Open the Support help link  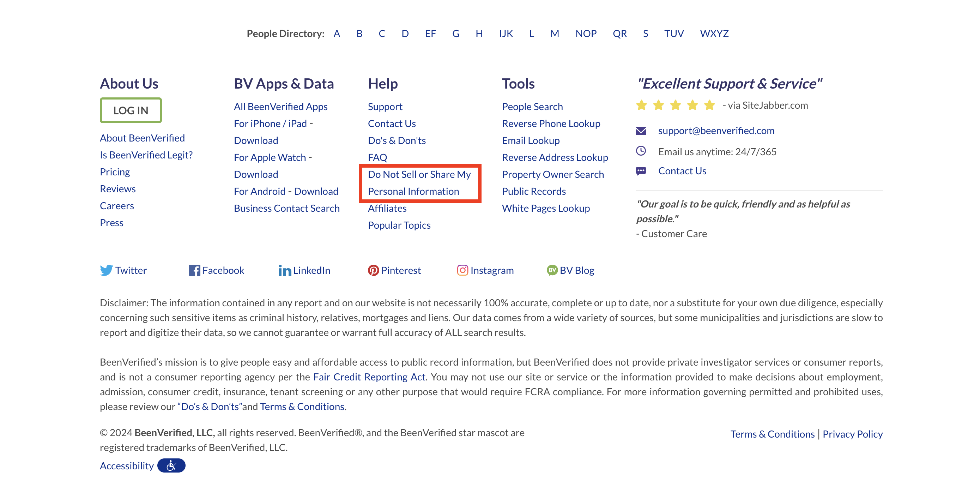pos(385,107)
